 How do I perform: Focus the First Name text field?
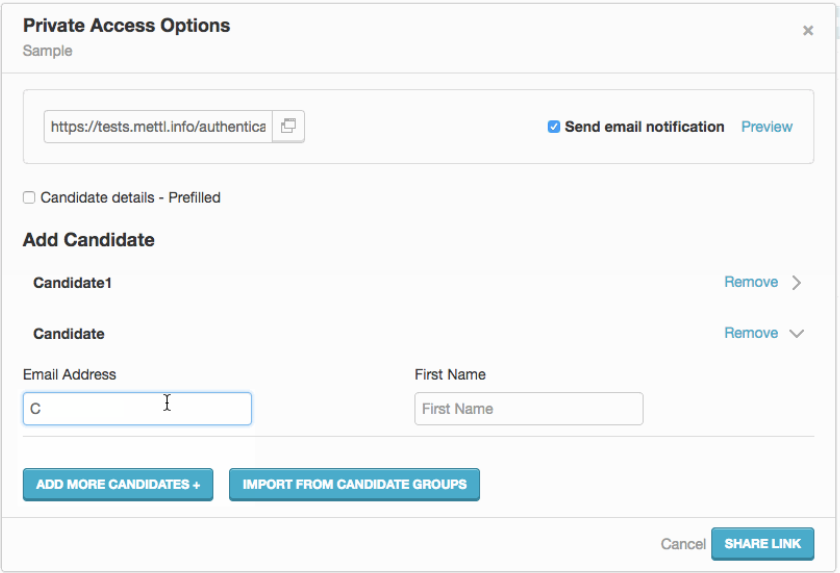click(528, 409)
